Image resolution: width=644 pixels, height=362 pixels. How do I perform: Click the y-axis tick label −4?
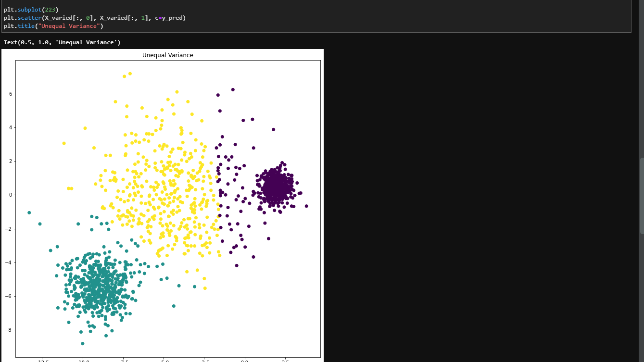8,262
